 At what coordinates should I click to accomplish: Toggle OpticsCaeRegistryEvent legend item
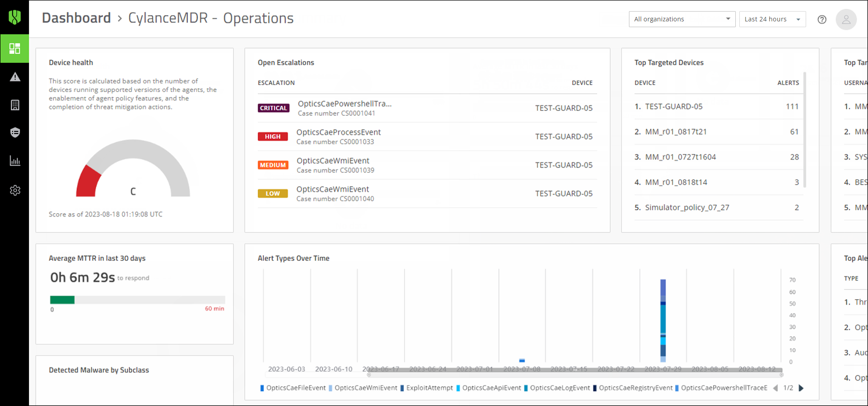coord(633,388)
